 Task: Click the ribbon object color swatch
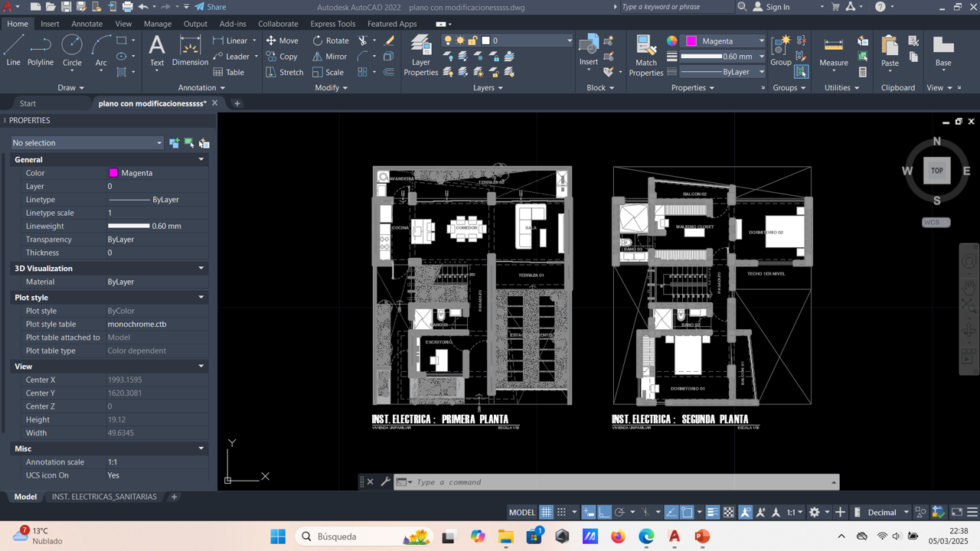click(691, 41)
